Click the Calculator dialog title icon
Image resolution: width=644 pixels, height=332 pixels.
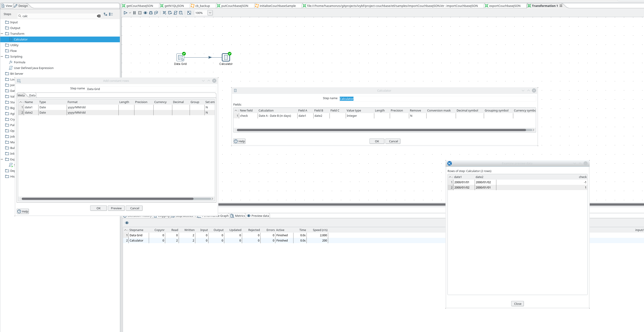[235, 91]
